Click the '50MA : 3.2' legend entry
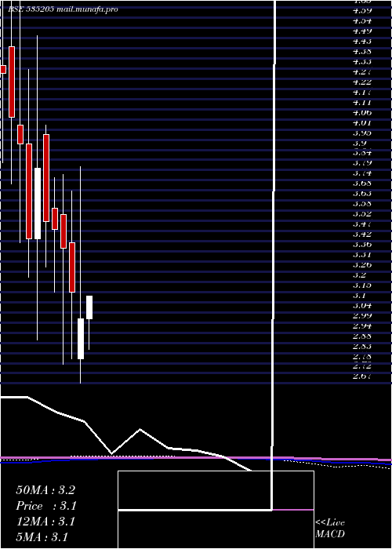 tap(45, 490)
